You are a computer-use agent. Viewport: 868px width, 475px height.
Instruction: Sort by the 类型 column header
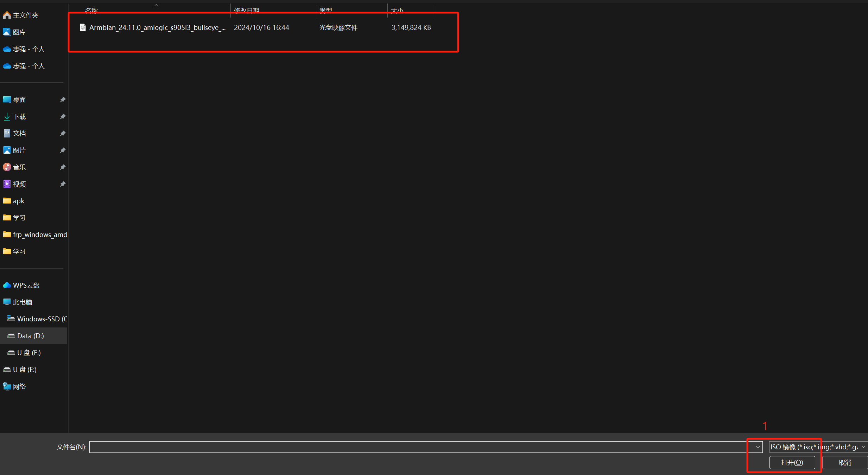(325, 10)
